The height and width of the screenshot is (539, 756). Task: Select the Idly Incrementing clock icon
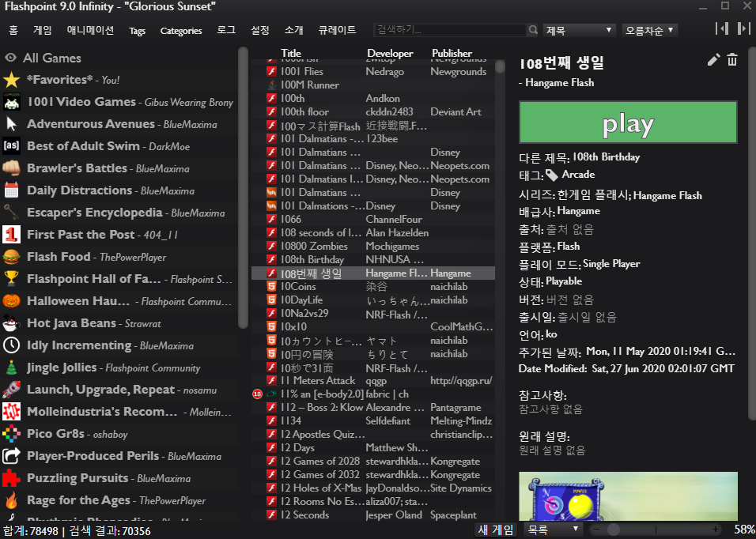click(12, 345)
